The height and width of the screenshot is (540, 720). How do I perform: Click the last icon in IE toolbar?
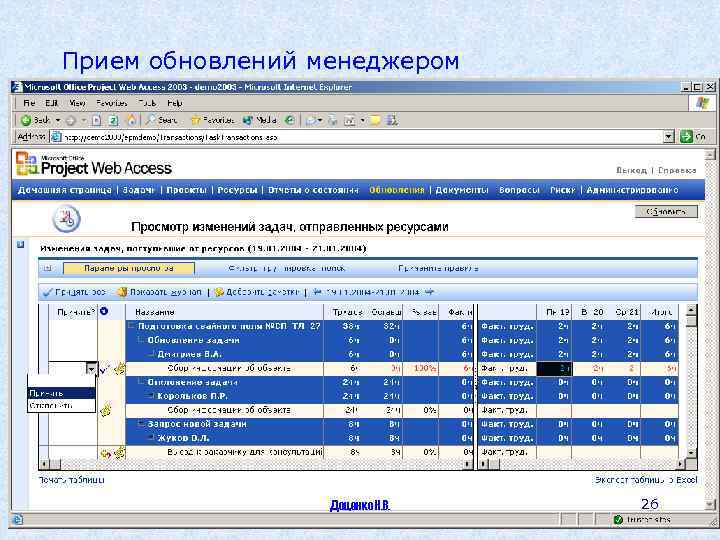392,121
